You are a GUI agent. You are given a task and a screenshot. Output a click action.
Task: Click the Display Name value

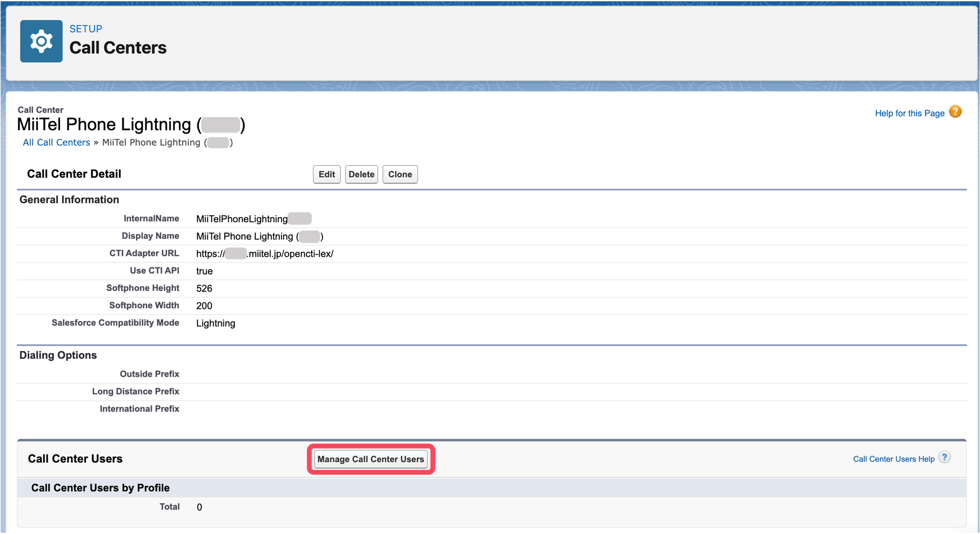[260, 236]
